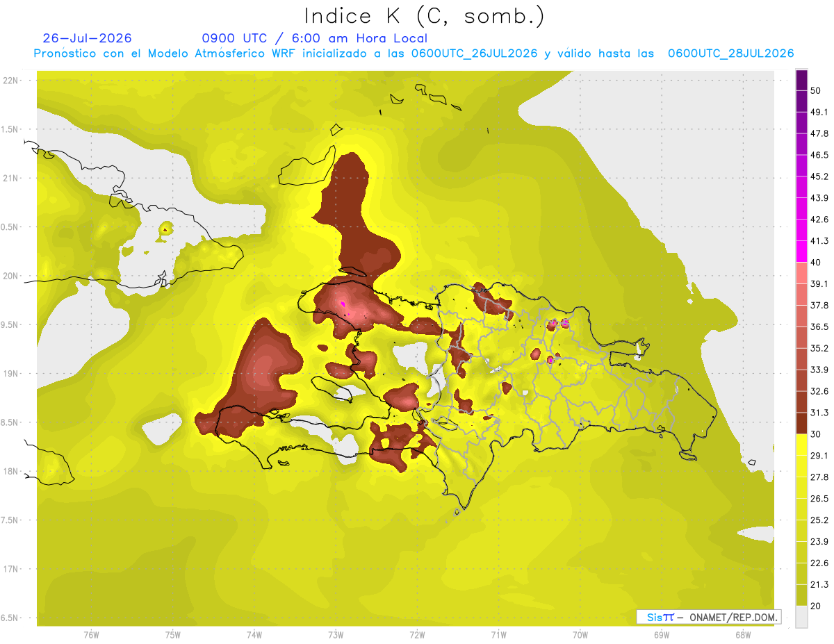The width and height of the screenshot is (834, 644).
Task: Click the "31.3" color scale value
Action: 820,413
